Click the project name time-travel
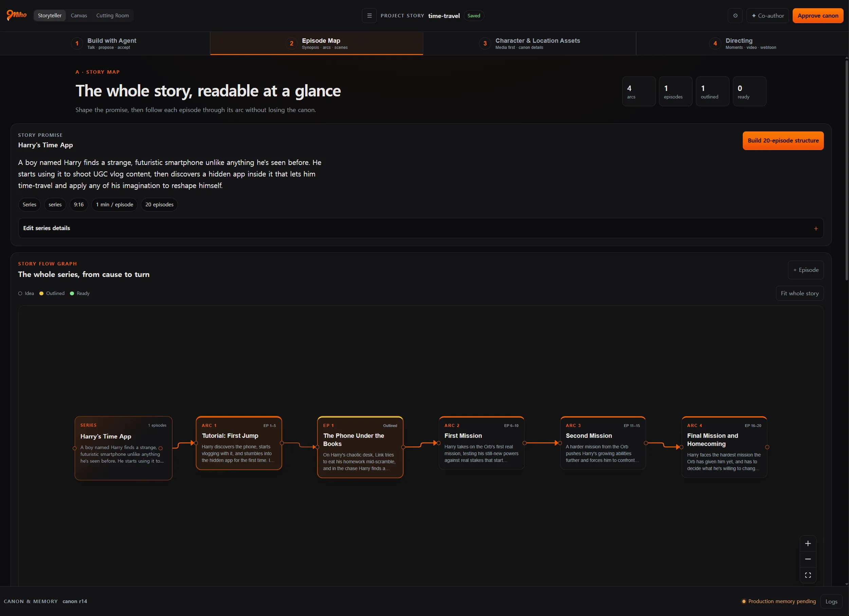Viewport: 849px width, 616px height. click(x=444, y=16)
